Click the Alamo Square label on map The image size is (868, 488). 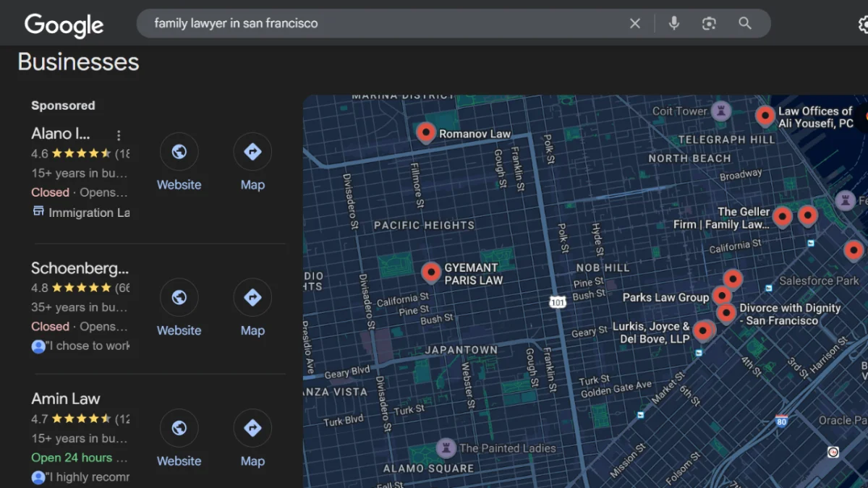(x=429, y=468)
